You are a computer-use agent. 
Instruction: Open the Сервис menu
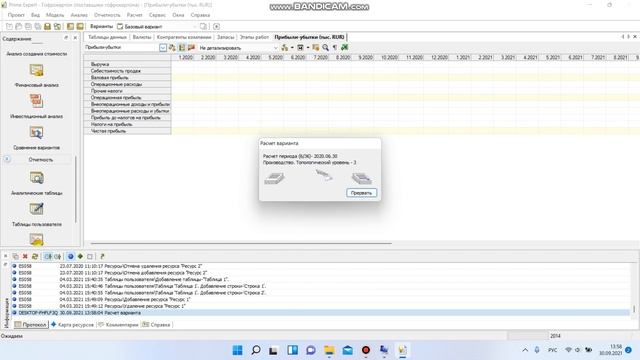pyautogui.click(x=157, y=15)
